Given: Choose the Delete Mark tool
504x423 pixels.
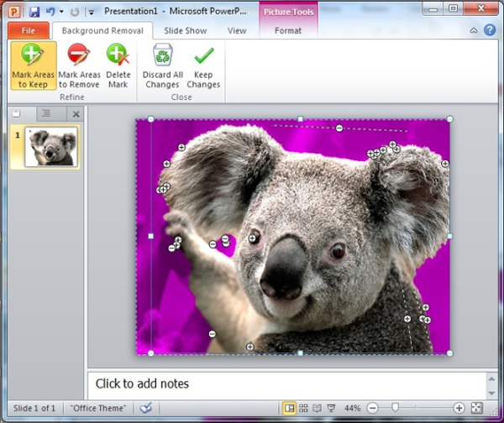Looking at the screenshot, I should 118,65.
